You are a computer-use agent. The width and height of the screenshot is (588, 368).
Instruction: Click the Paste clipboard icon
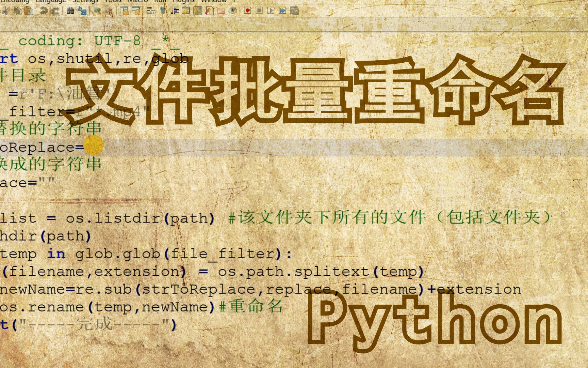tap(29, 11)
